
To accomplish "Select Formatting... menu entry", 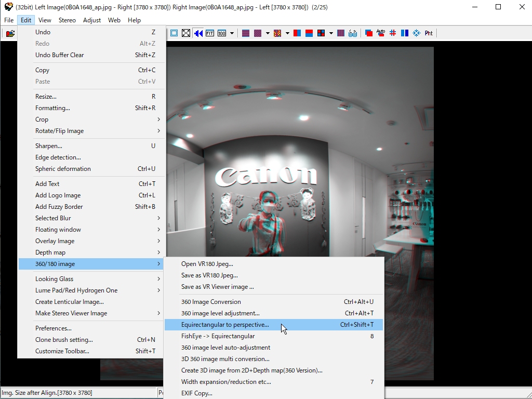I will 91,108.
